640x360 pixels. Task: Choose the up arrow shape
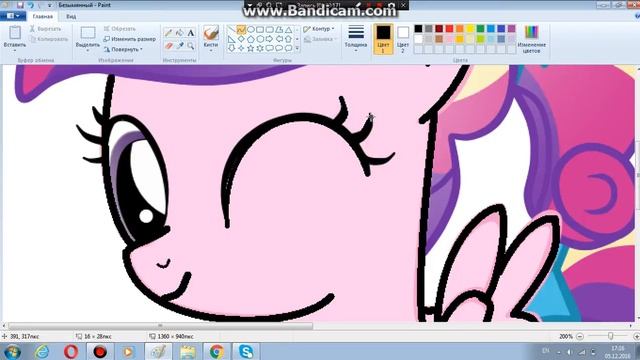(x=289, y=39)
